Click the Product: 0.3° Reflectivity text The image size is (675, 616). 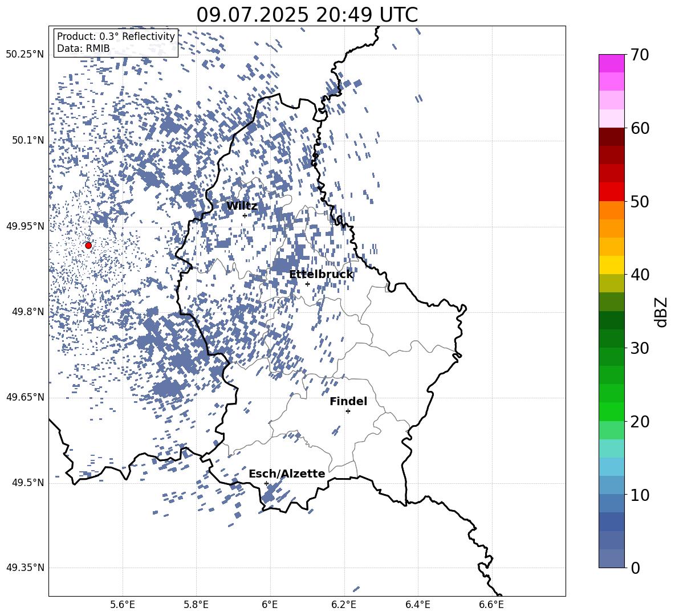pyautogui.click(x=116, y=36)
